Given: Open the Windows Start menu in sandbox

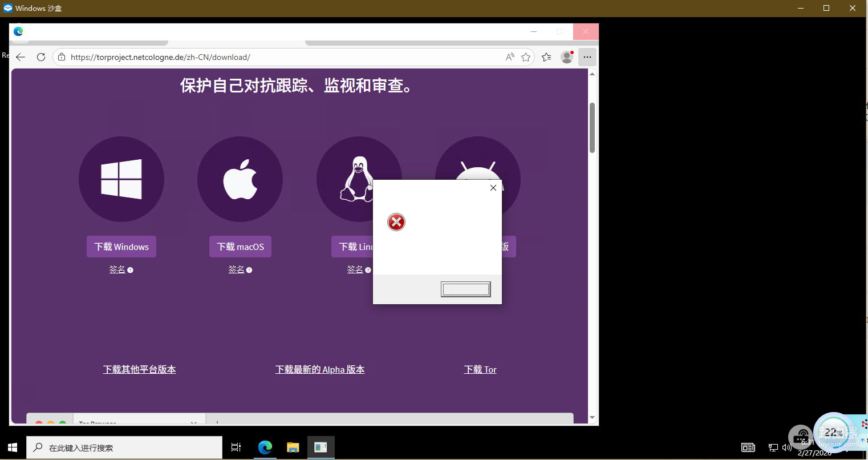Looking at the screenshot, I should 13,448.
